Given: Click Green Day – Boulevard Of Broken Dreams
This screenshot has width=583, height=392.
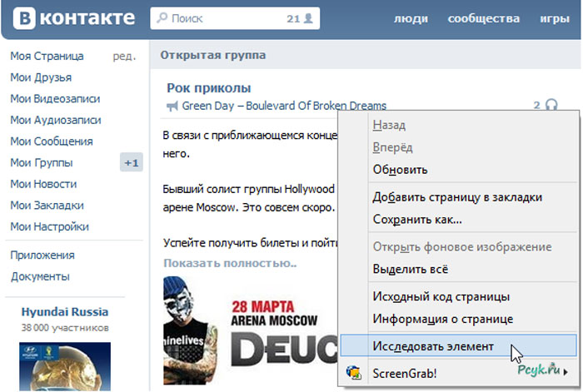Looking at the screenshot, I should point(284,106).
